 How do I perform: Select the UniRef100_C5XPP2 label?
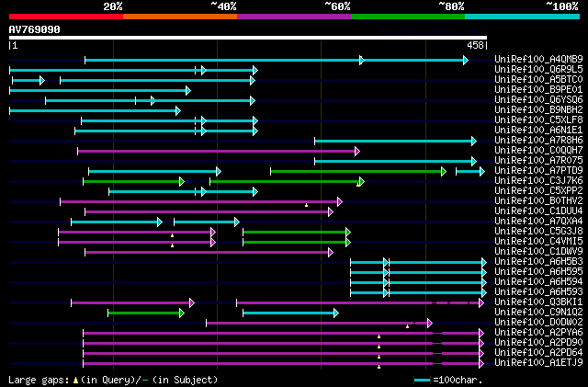point(538,191)
